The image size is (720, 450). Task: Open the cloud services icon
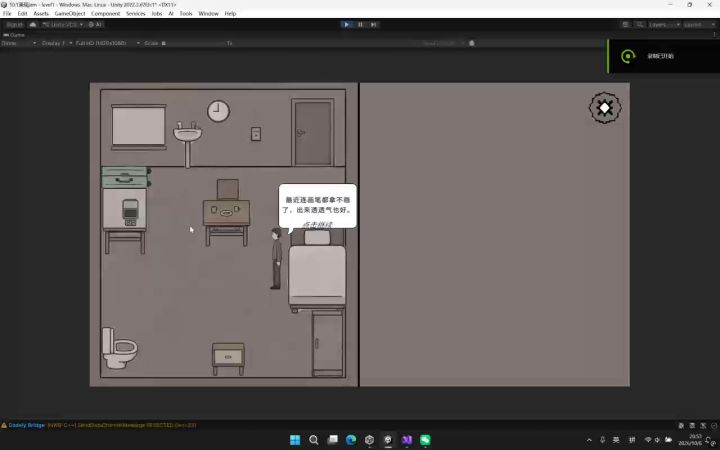[x=33, y=24]
